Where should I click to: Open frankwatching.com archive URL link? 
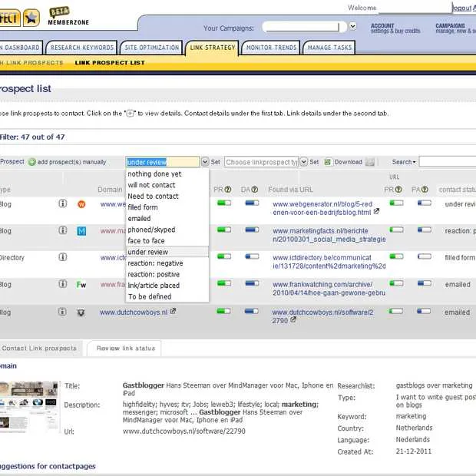pyautogui.click(x=329, y=289)
